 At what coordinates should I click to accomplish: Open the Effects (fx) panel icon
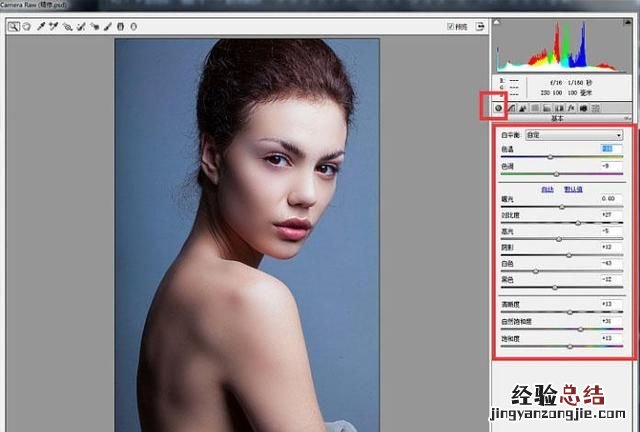click(x=571, y=107)
